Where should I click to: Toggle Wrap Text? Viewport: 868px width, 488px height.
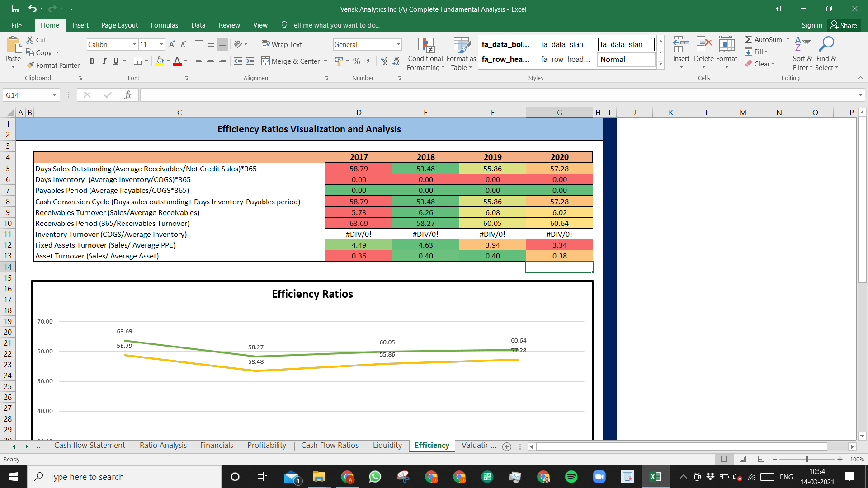[282, 44]
